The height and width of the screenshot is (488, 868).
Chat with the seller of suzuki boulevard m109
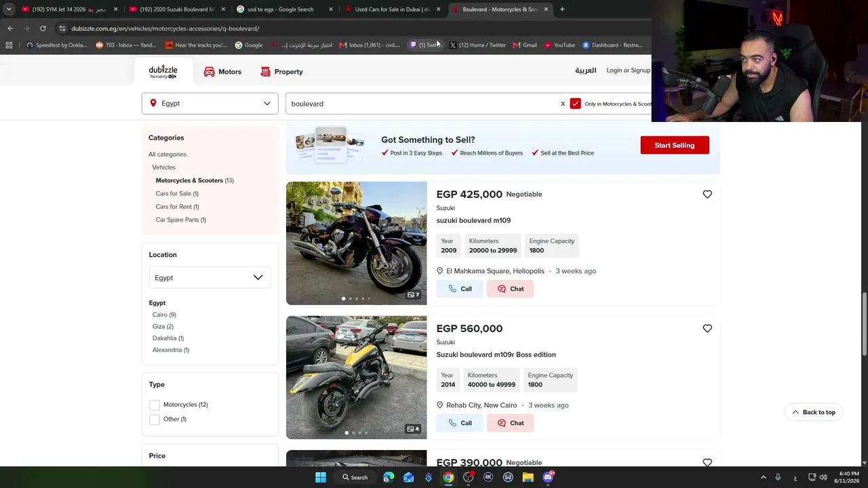510,289
